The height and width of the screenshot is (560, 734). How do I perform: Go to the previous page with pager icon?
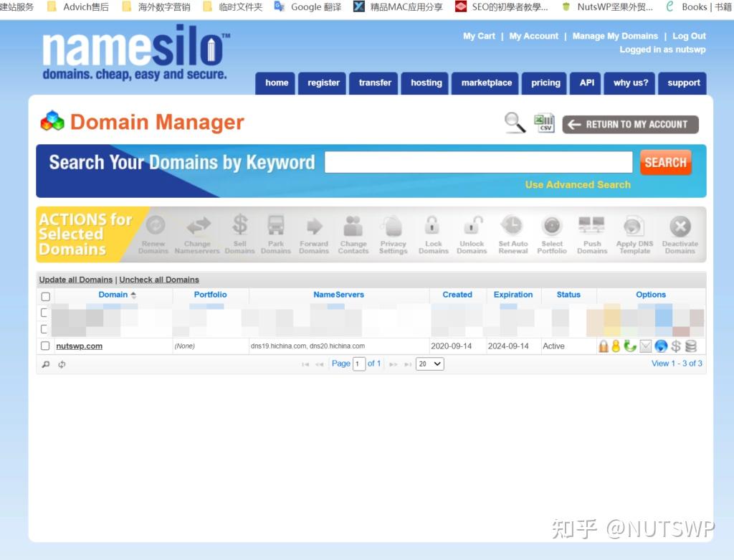point(319,364)
